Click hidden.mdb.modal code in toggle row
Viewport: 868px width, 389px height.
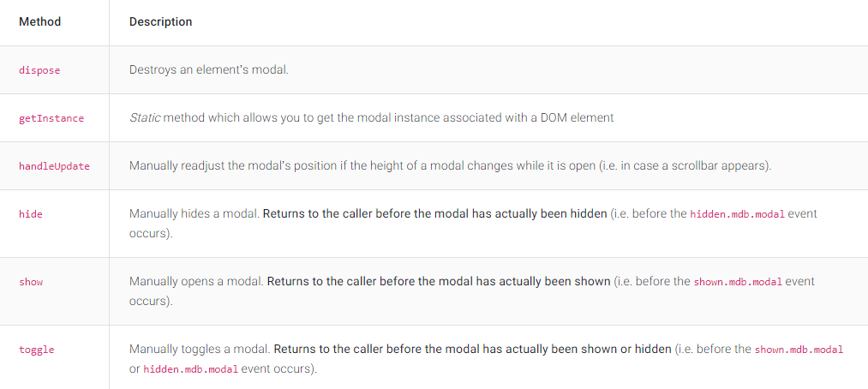pyautogui.click(x=191, y=369)
